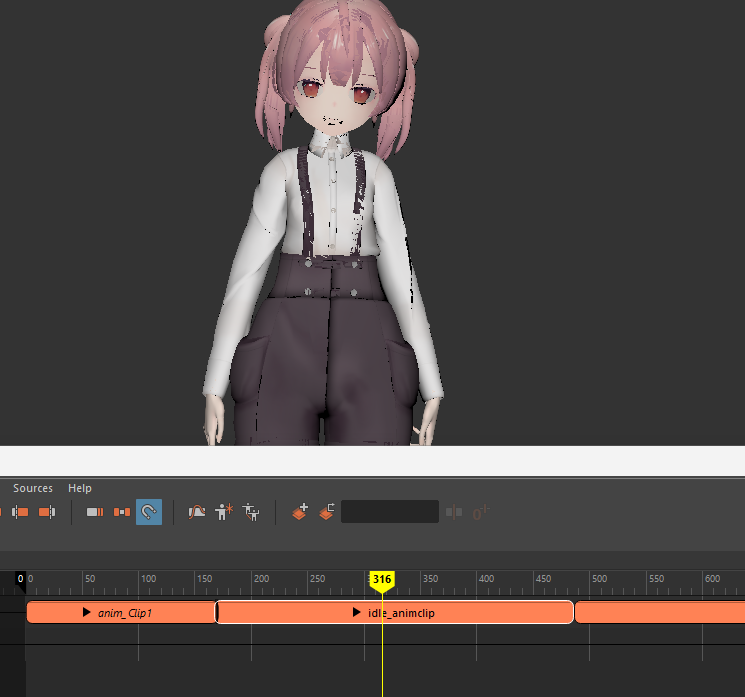Viewport: 745px width, 697px height.
Task: Click the figure with orange asterisk icon
Action: click(x=224, y=512)
